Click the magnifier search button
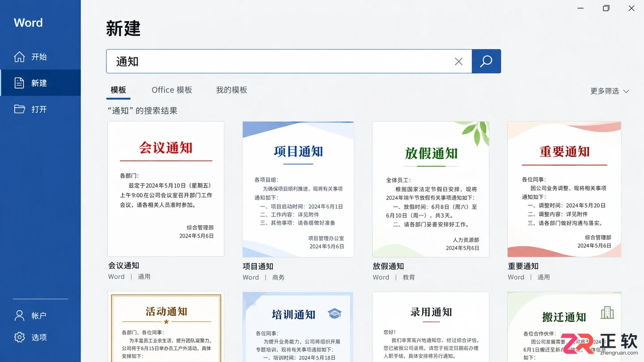Screen dimensions: 644x362 point(486,61)
